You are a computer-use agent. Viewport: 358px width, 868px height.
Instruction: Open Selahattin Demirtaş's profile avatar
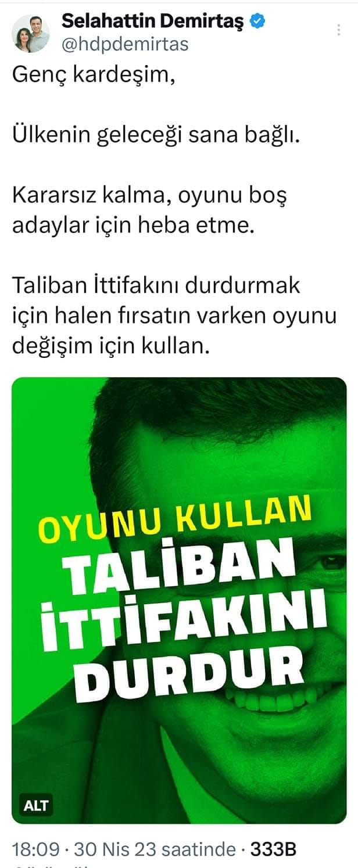pos(30,34)
